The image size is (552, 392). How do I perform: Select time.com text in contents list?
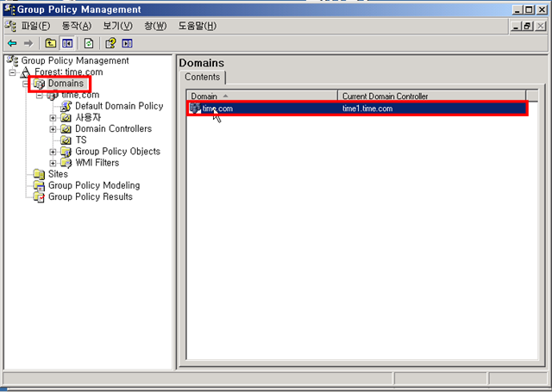[217, 109]
